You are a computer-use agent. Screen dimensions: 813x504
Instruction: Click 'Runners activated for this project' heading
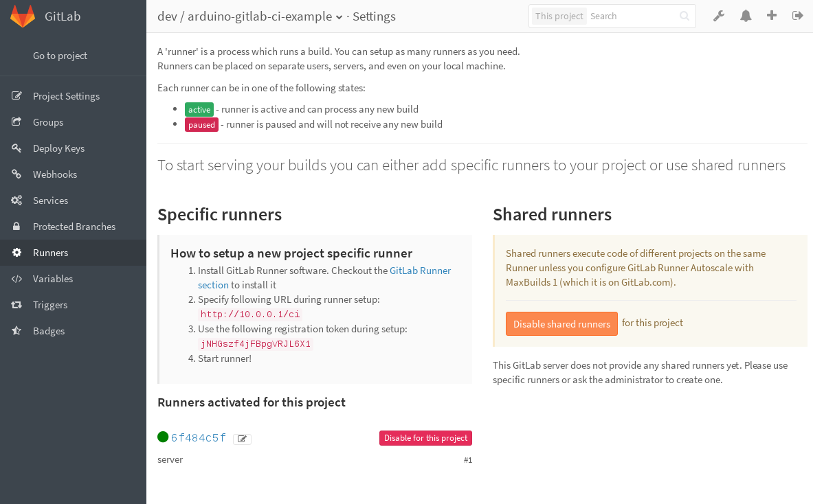click(x=252, y=402)
